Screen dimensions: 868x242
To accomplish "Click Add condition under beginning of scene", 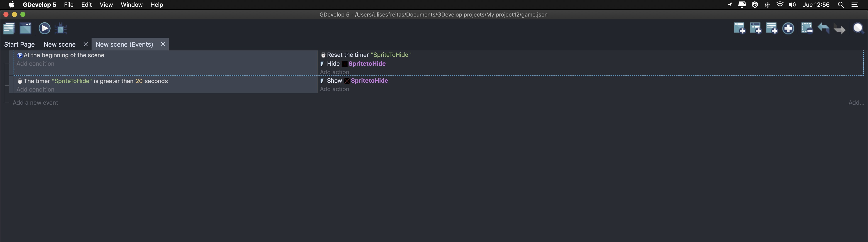I will 35,64.
